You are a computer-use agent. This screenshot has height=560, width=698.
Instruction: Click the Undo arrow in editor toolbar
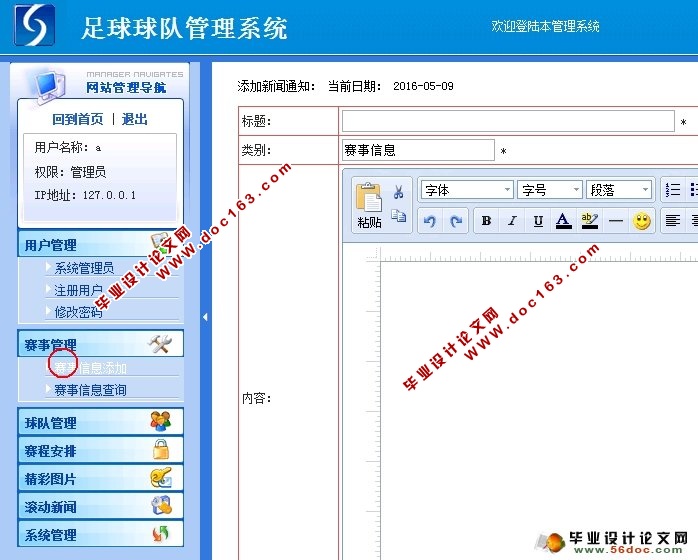click(430, 221)
